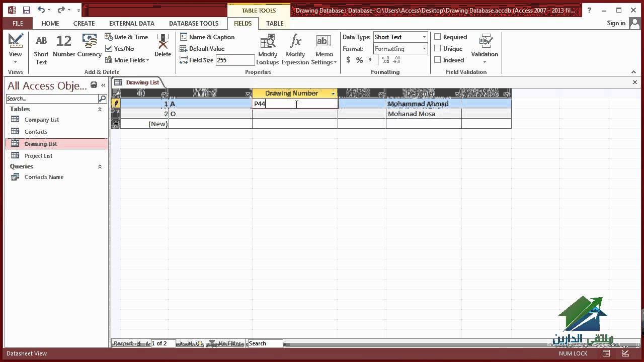Screen dimensions: 644x362
Task: Enable the Indexed option
Action: click(437, 60)
